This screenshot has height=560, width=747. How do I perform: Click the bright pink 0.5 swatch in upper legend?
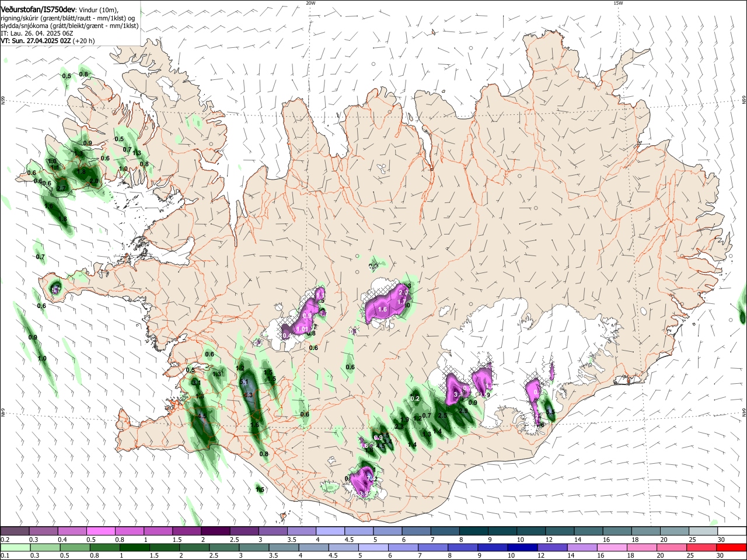coord(100,531)
